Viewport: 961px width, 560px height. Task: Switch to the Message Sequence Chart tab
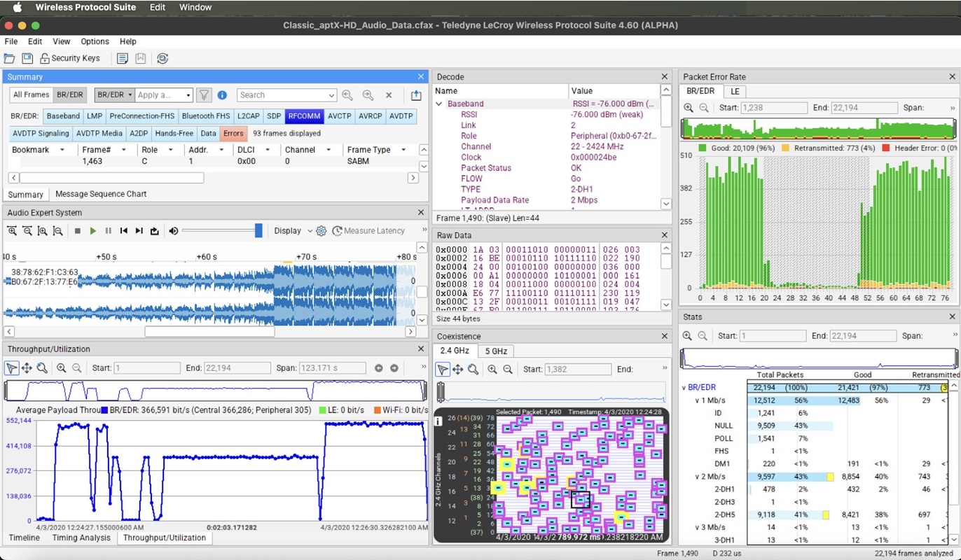coord(101,194)
